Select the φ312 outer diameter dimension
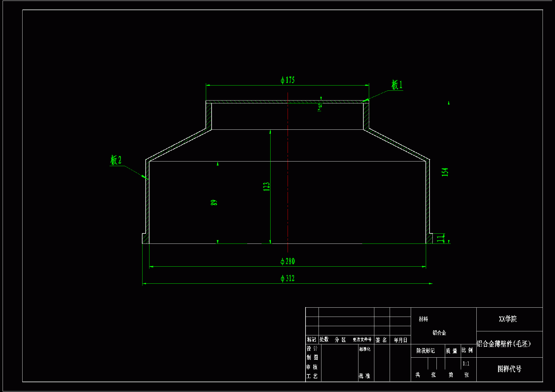 coord(287,278)
